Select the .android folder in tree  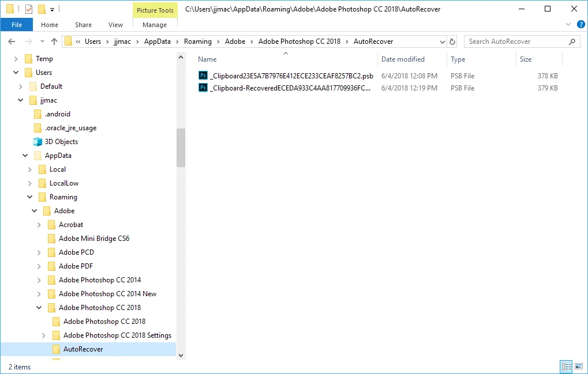(57, 114)
